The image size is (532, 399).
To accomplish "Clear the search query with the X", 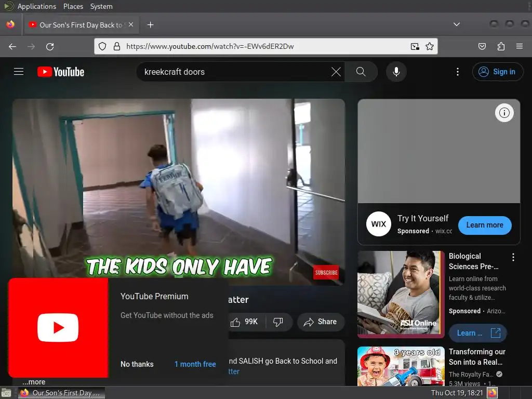I will 336,72.
